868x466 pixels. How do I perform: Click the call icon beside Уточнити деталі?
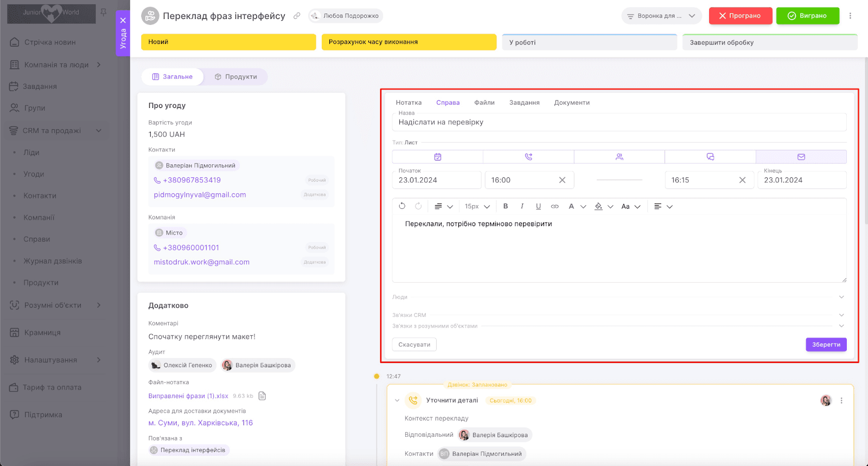413,400
